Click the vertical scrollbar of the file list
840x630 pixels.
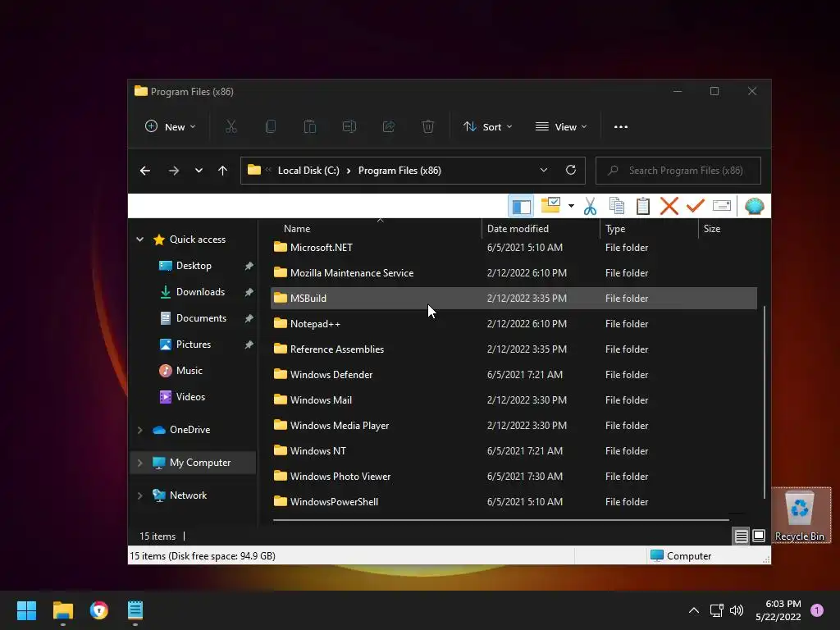point(764,402)
